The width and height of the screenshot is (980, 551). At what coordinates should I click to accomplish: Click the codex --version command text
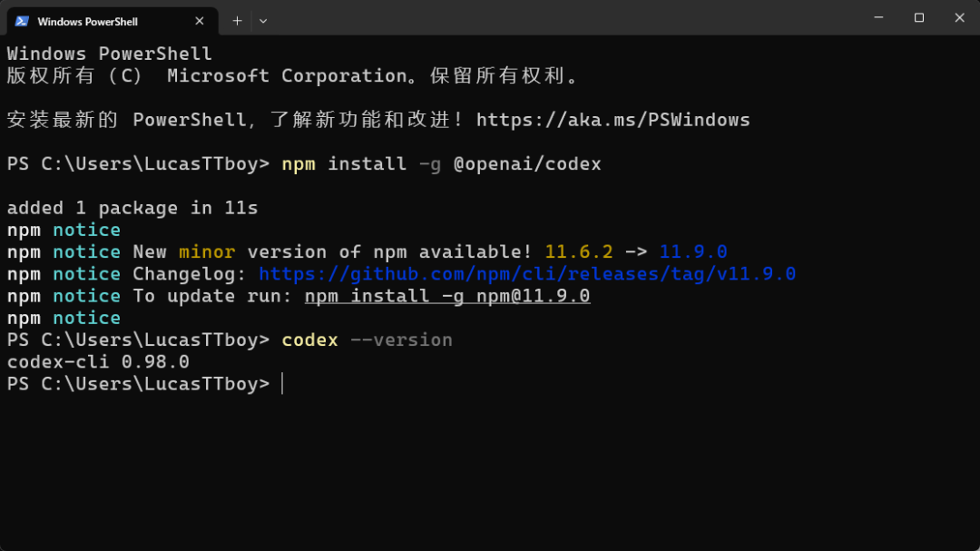(x=367, y=340)
